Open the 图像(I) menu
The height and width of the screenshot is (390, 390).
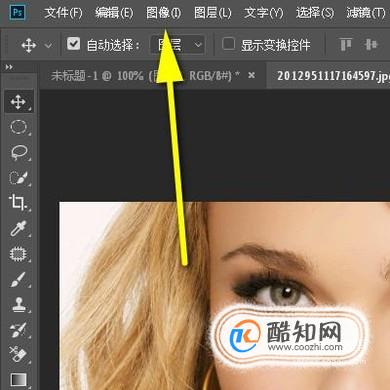(x=163, y=13)
